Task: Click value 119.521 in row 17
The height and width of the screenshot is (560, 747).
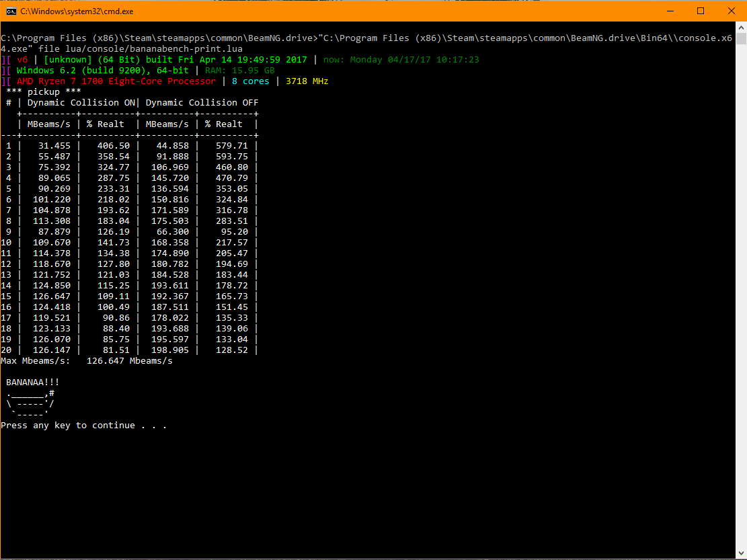Action: click(52, 317)
